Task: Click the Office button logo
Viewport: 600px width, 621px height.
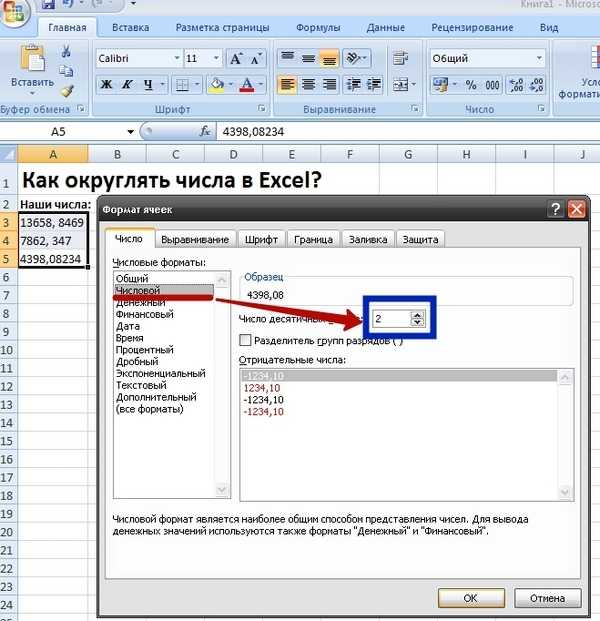Action: [x=14, y=12]
